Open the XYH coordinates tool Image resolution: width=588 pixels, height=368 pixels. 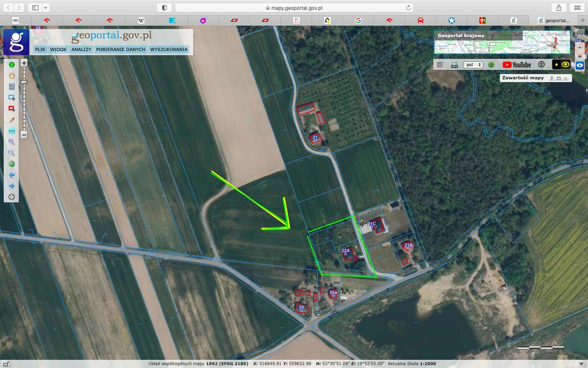pyautogui.click(x=12, y=131)
